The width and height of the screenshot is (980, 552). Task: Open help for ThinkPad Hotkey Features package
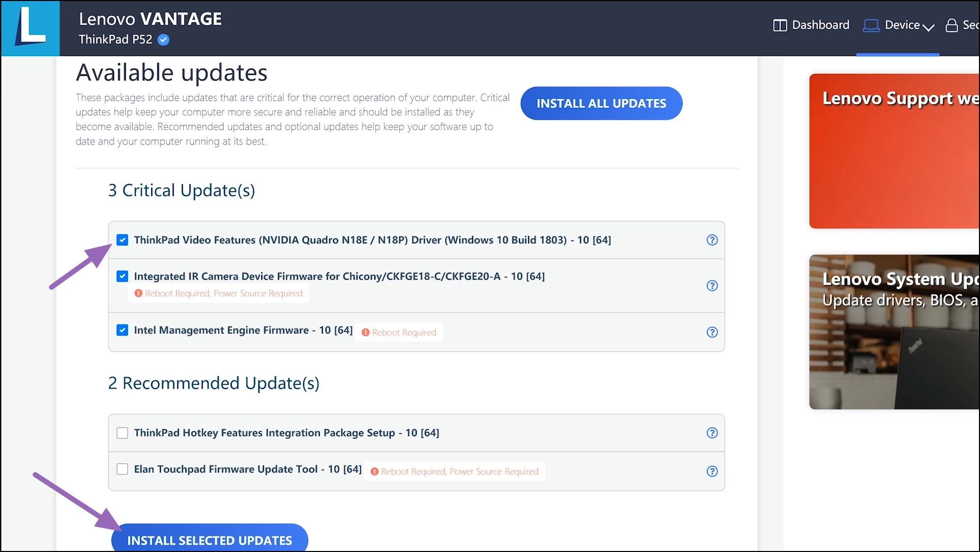pos(712,433)
